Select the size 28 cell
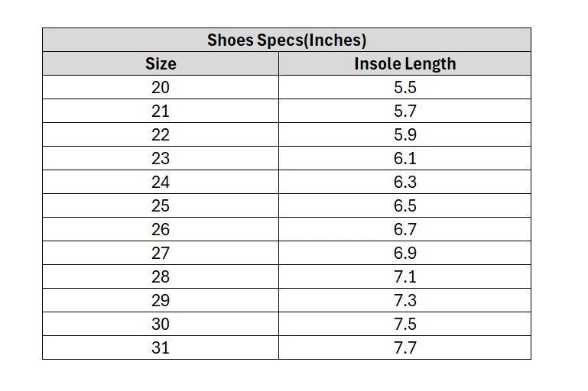The image size is (588, 391). point(161,276)
